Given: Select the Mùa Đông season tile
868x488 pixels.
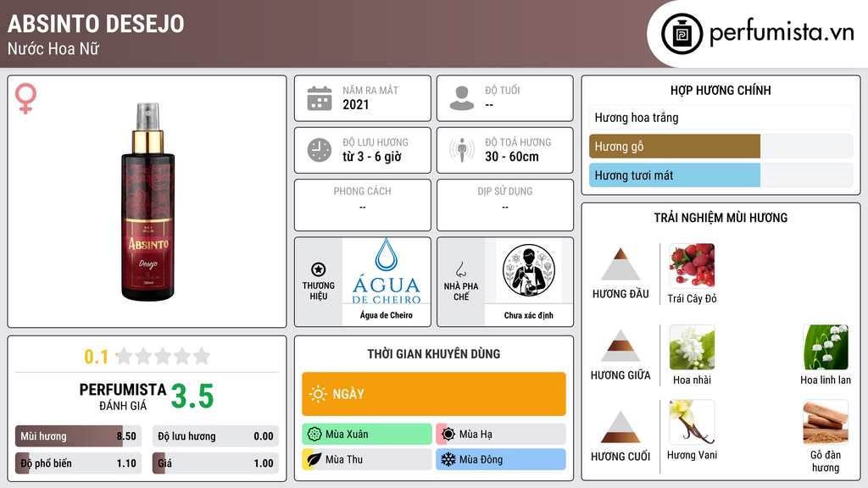Looking at the screenshot, I should 501,459.
